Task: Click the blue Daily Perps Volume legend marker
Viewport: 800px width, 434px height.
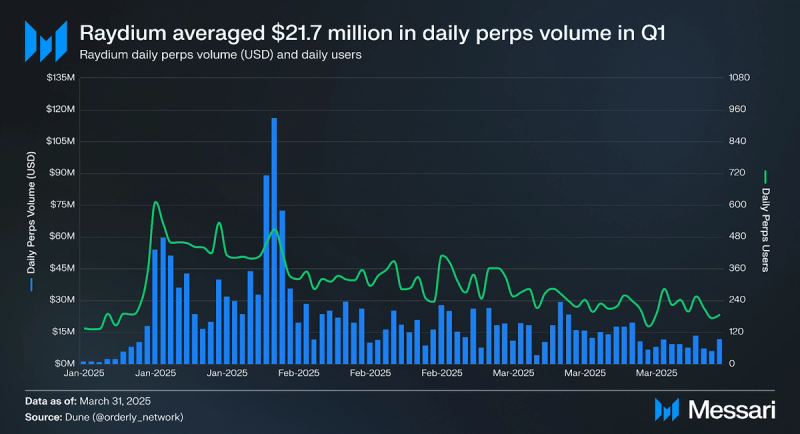Action: pos(31,285)
